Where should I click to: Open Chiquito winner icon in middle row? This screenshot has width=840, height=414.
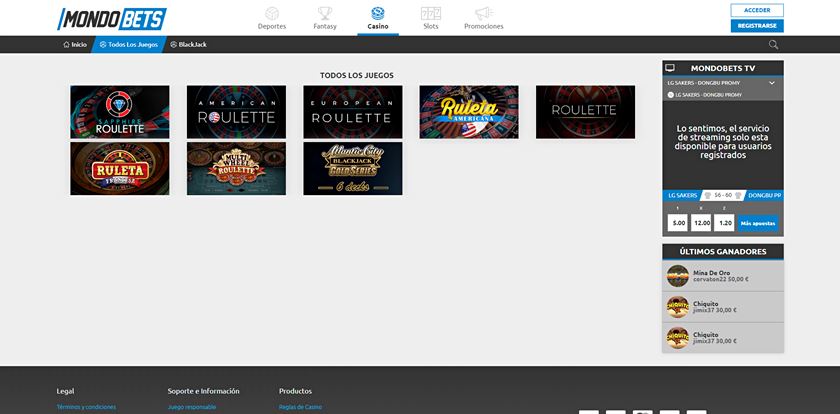click(678, 307)
